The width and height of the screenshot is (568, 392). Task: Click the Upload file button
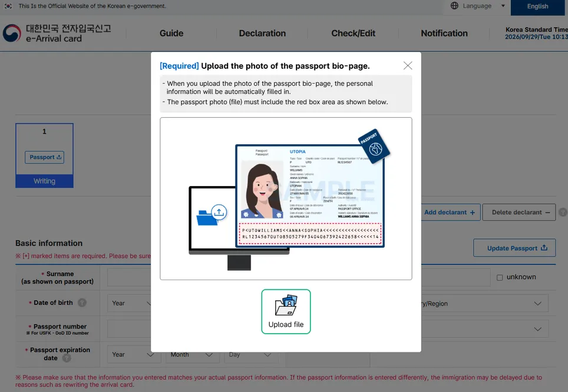point(286,311)
